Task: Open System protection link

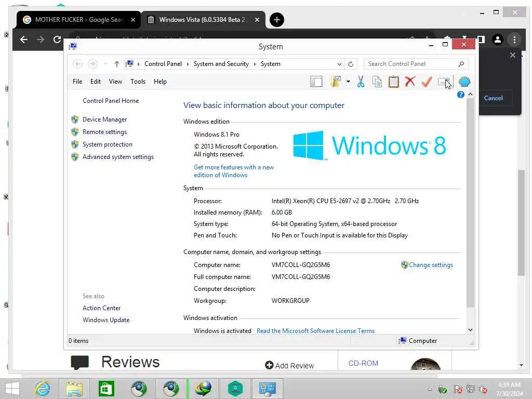Action: click(107, 144)
